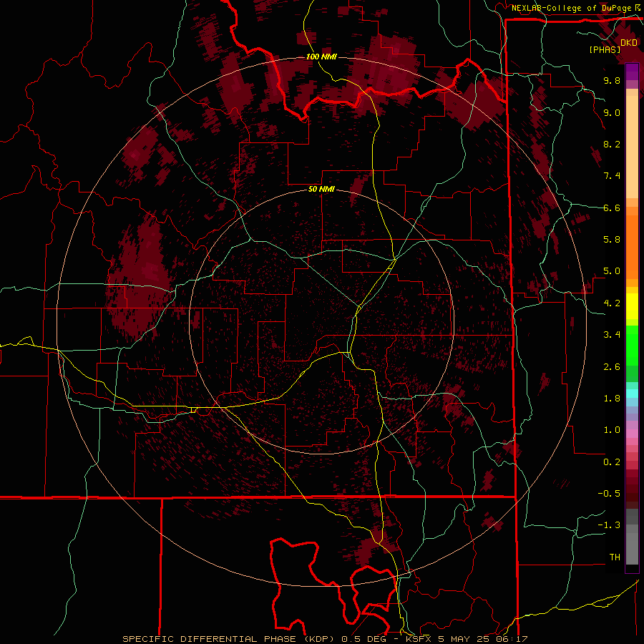Click the 0.2 scale value
This screenshot has height=644, width=644.
click(612, 462)
